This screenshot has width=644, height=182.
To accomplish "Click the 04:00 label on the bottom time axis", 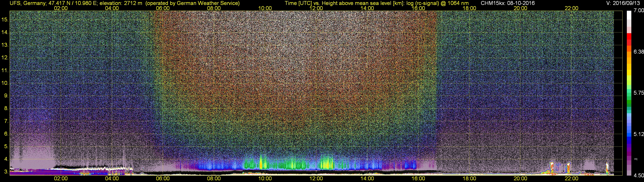I will (112, 179).
